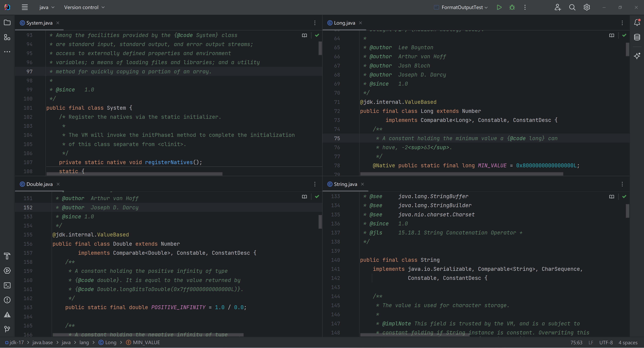Open the Database tool window
This screenshot has width=644, height=348.
click(x=637, y=37)
